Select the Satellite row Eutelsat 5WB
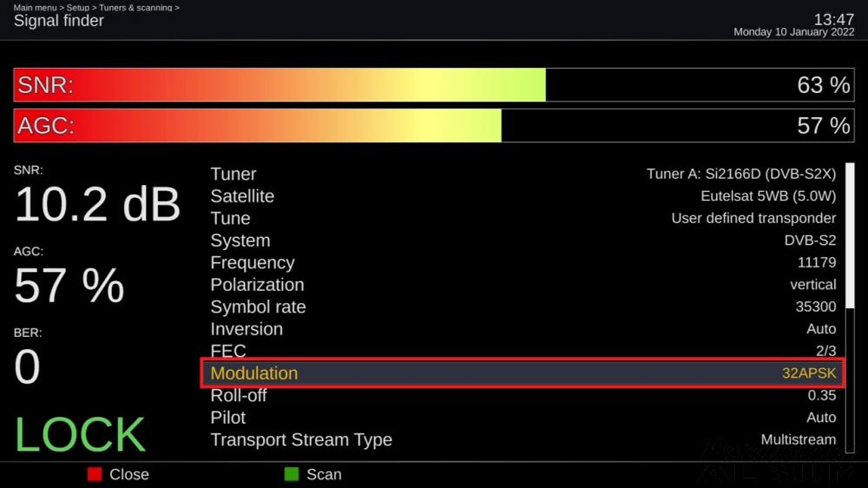The height and width of the screenshot is (488, 868). point(523,196)
